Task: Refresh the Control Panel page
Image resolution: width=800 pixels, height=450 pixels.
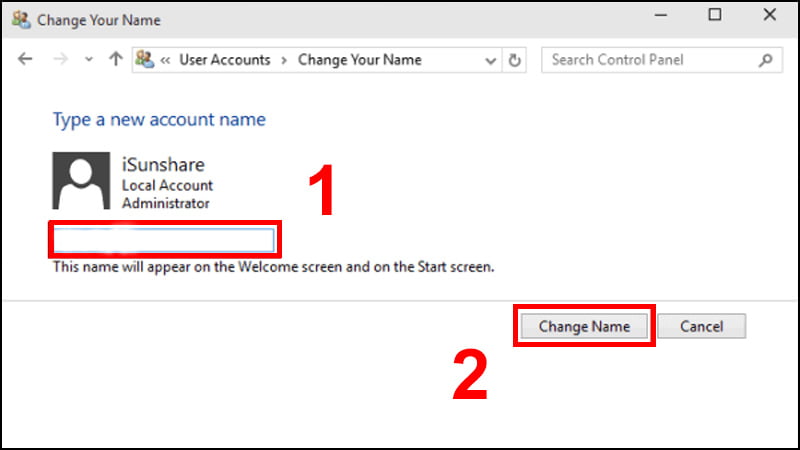Action: pyautogui.click(x=514, y=60)
